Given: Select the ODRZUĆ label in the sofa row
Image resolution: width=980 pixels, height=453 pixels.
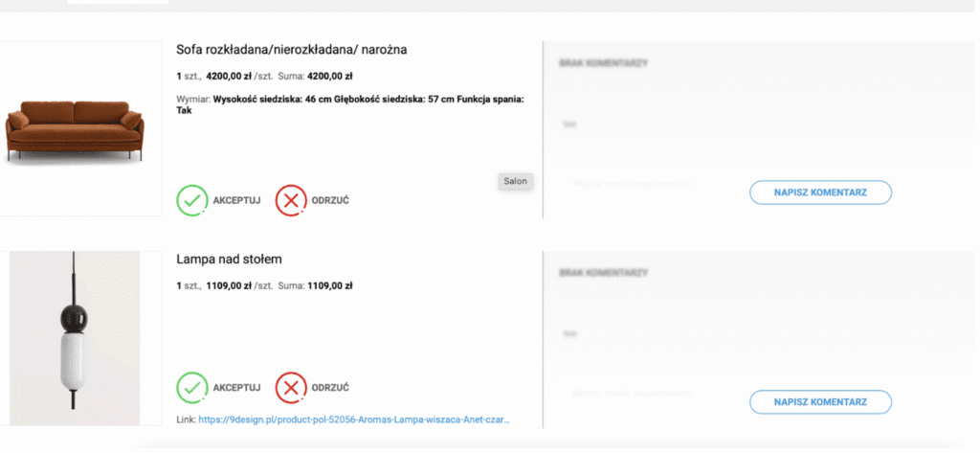Looking at the screenshot, I should click(330, 201).
